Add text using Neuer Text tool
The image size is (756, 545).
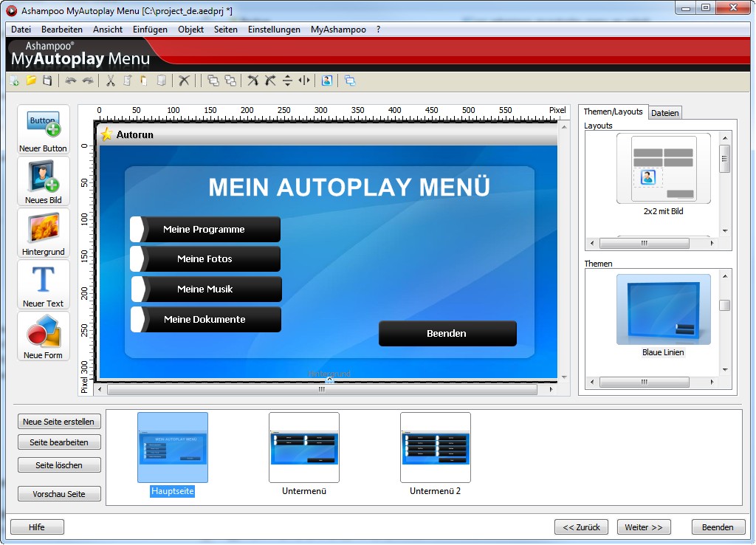tap(44, 284)
